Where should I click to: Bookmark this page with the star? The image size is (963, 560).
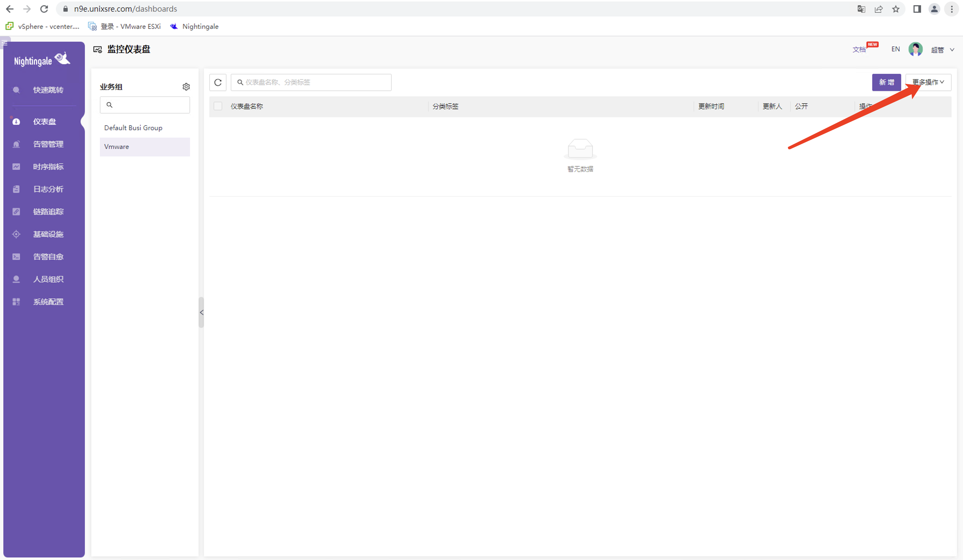(x=896, y=9)
